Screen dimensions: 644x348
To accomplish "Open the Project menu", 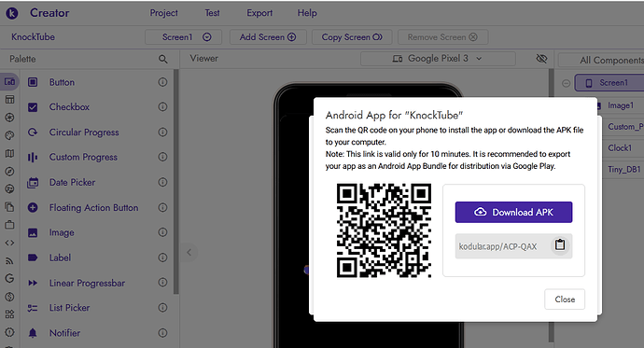I will (x=163, y=13).
